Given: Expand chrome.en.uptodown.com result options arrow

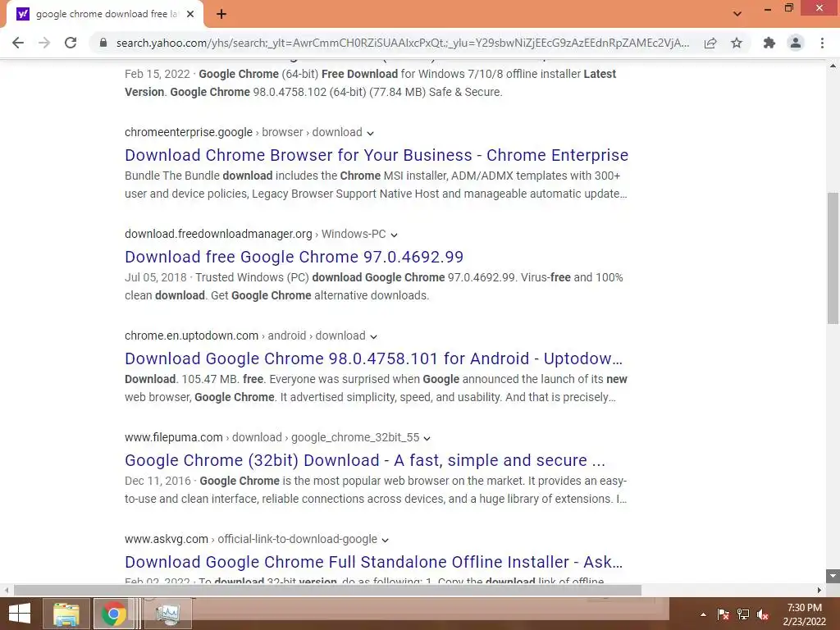Looking at the screenshot, I should point(373,336).
